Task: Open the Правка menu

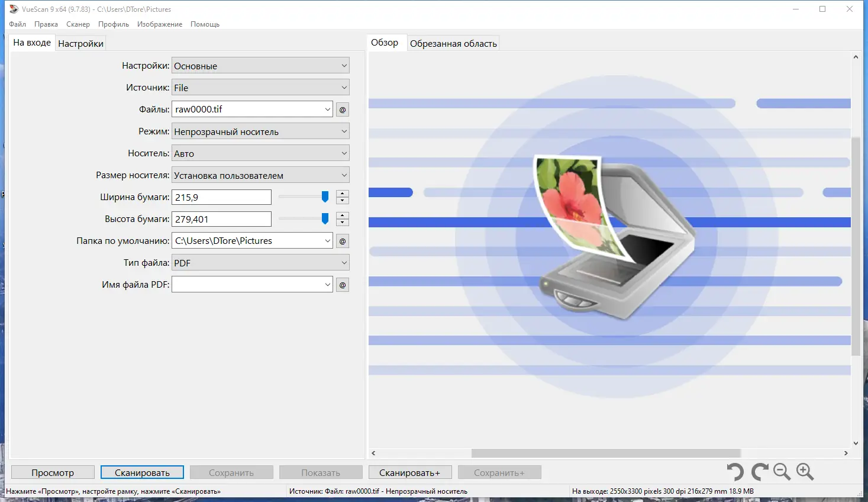Action: [x=46, y=24]
